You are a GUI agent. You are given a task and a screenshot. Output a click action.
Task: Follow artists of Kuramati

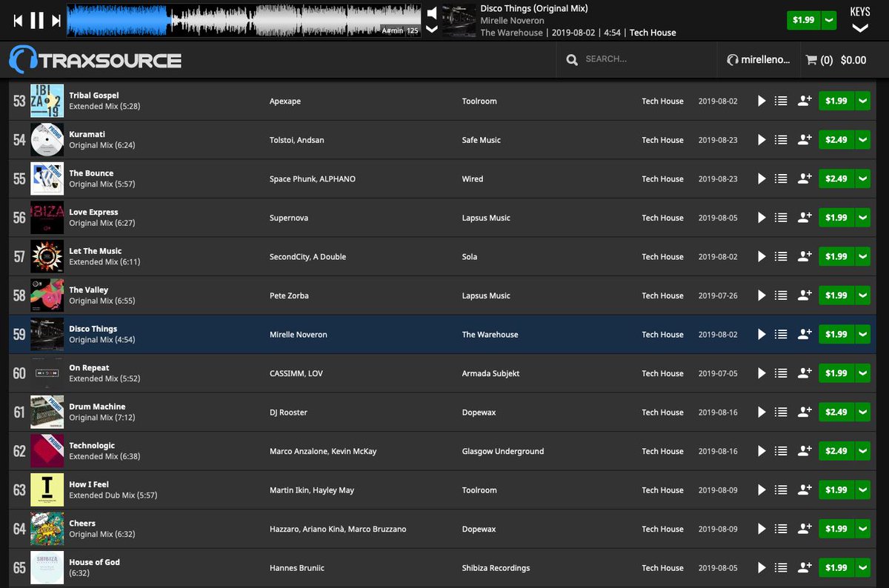tap(805, 140)
